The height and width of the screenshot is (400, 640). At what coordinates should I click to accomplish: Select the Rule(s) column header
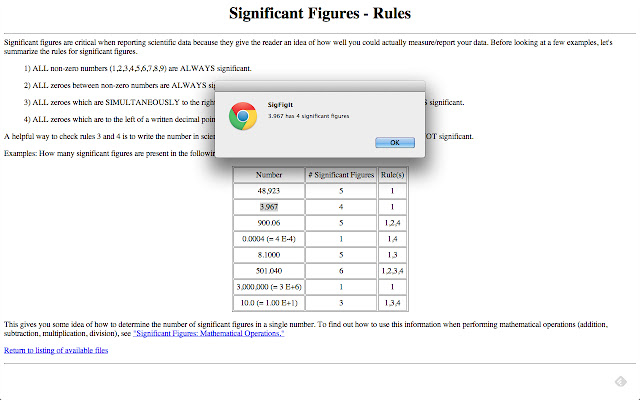[392, 175]
